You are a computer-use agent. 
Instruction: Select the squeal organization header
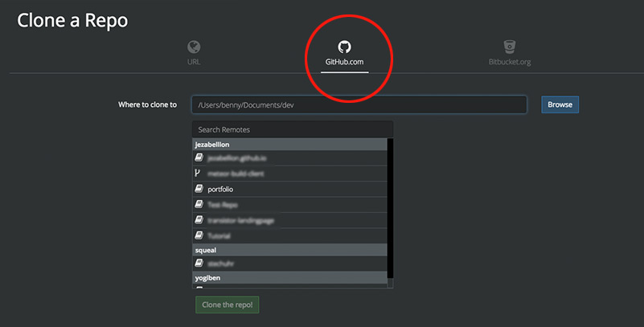pos(289,250)
